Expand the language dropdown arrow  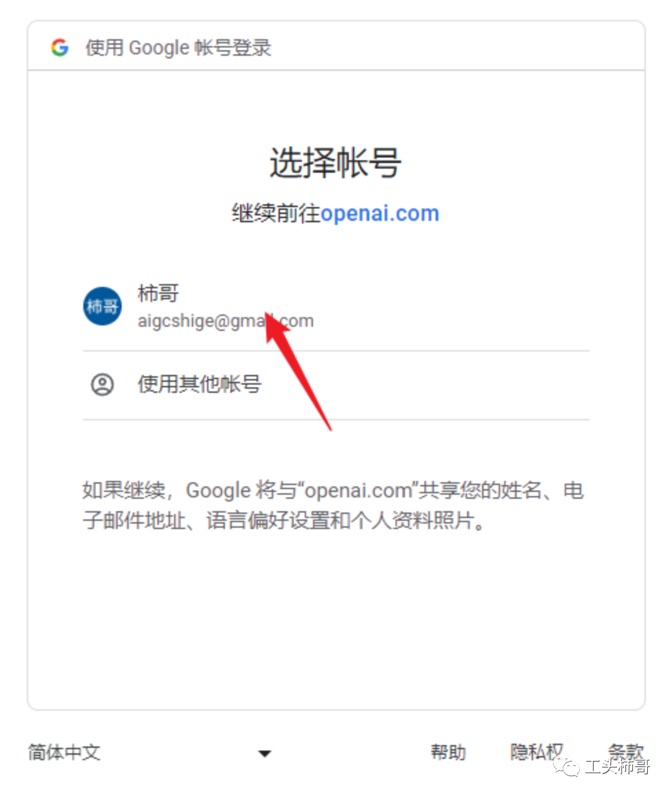click(x=264, y=753)
